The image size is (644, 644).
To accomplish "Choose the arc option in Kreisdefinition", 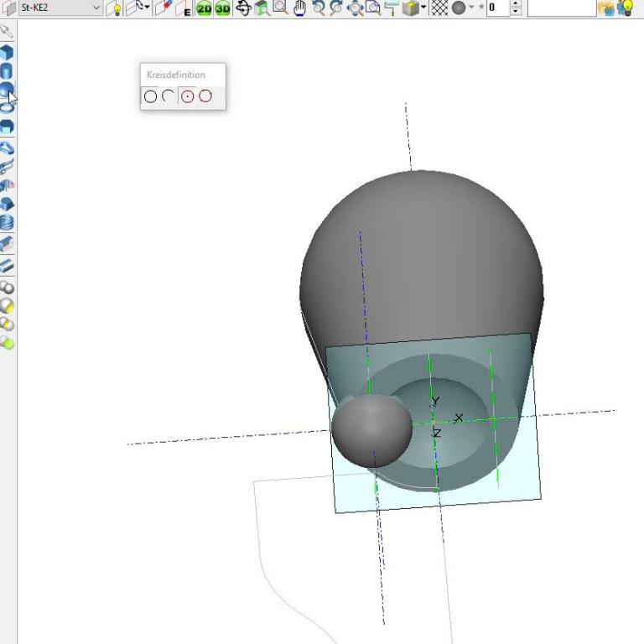I will (168, 96).
